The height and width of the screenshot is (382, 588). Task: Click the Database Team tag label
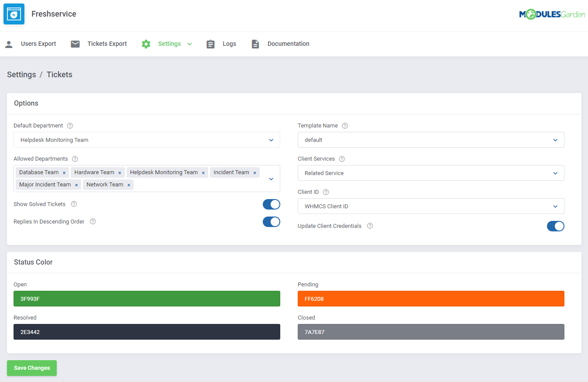point(39,172)
